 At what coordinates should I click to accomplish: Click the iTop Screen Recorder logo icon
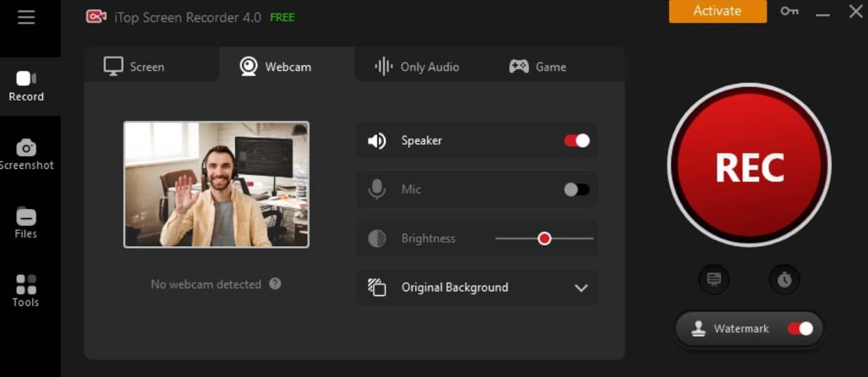(x=96, y=16)
